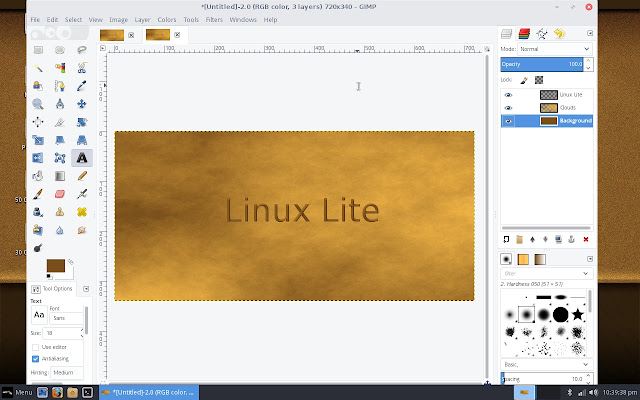
Task: Open the Linux Lite Menu button in taskbar
Action: [17, 392]
